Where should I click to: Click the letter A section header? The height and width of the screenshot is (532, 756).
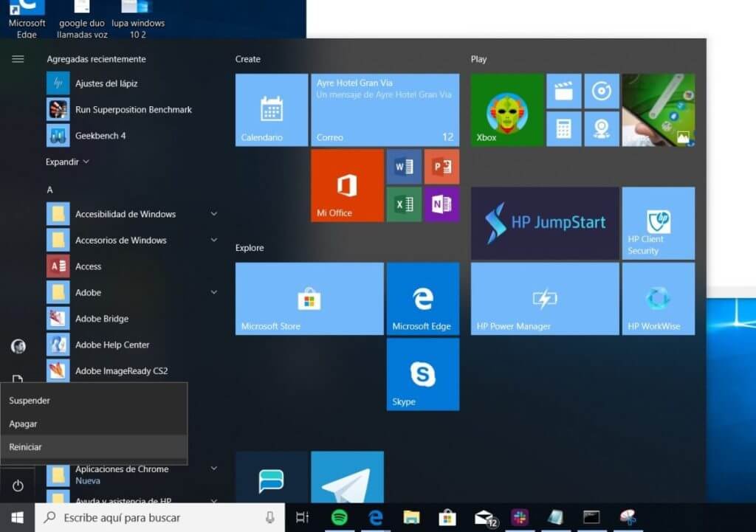coord(49,190)
